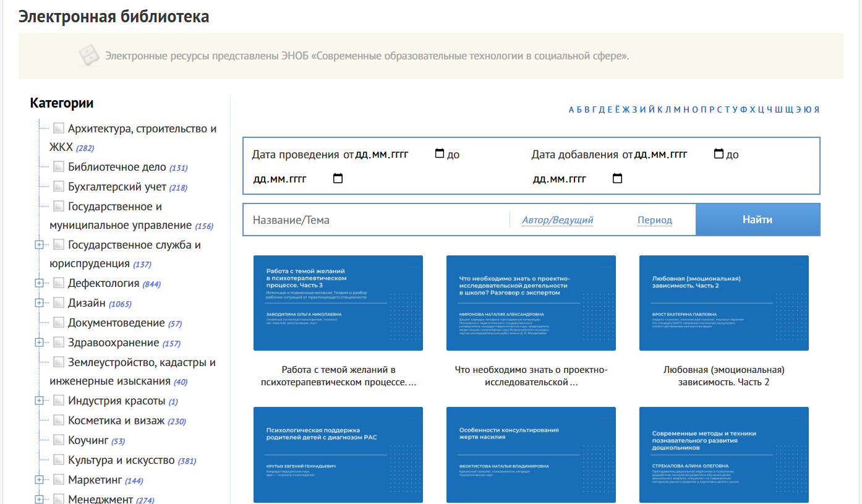Open thumbnail Работа с темой желаний
The image size is (862, 504).
(338, 303)
